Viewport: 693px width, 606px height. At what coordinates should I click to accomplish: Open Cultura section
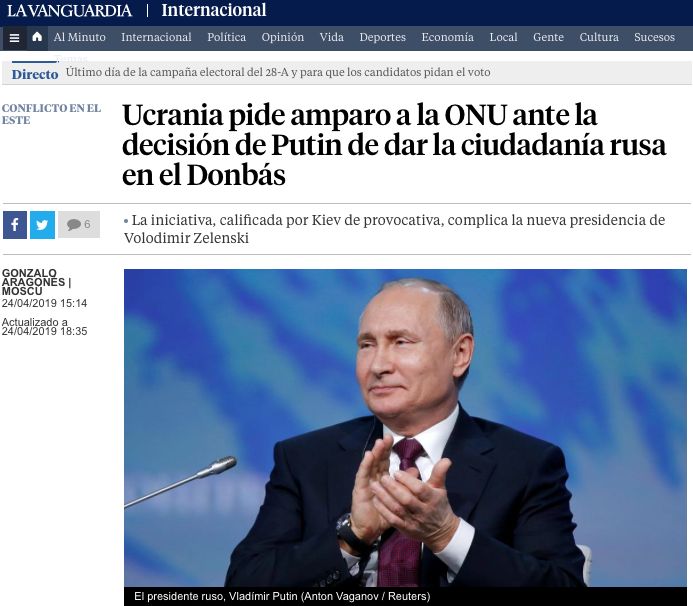tap(599, 37)
